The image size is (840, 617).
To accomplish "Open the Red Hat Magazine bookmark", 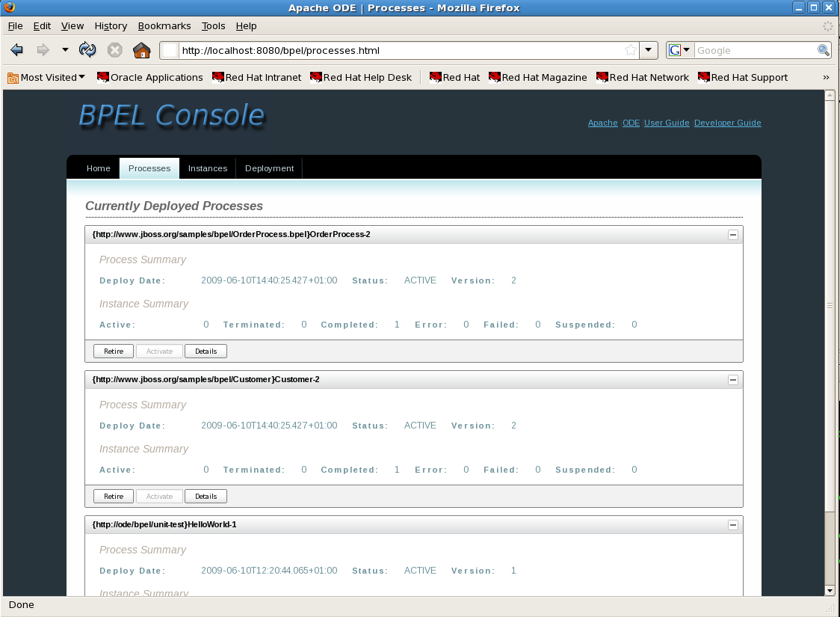I will [x=538, y=77].
